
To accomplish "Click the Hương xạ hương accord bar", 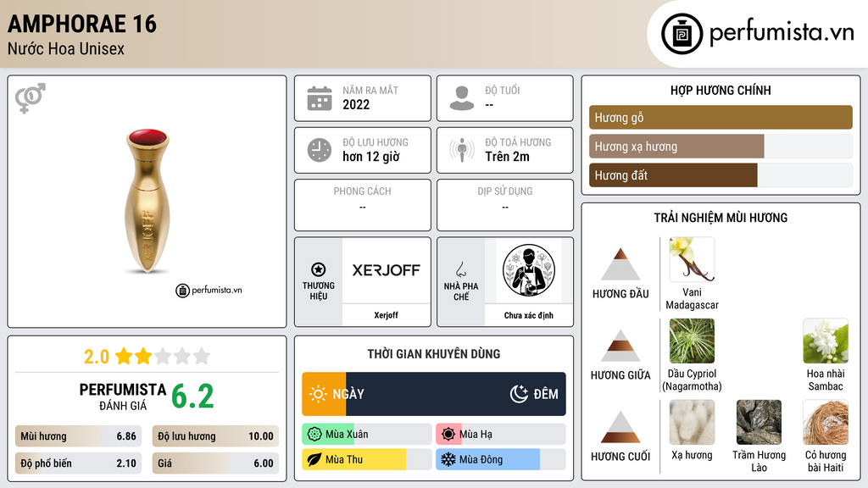I will (x=721, y=146).
